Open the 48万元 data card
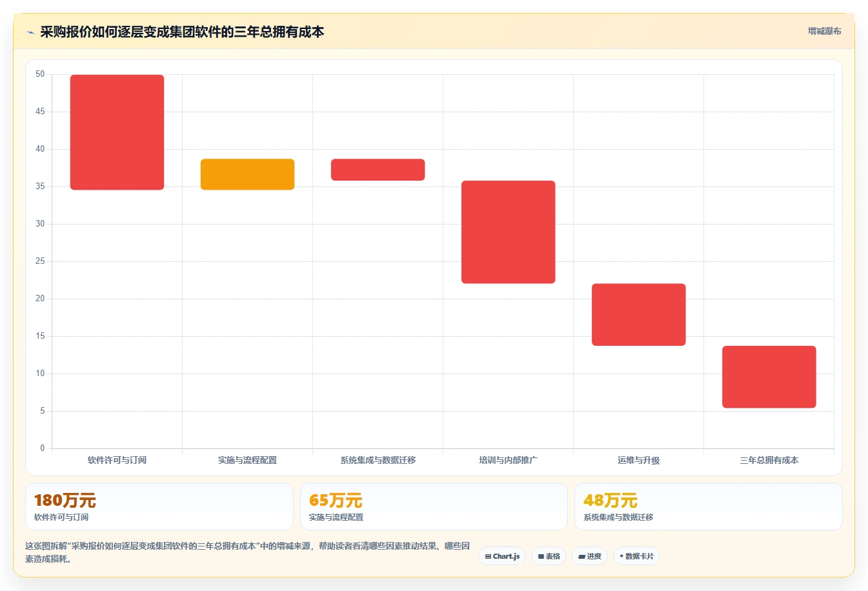 point(708,506)
